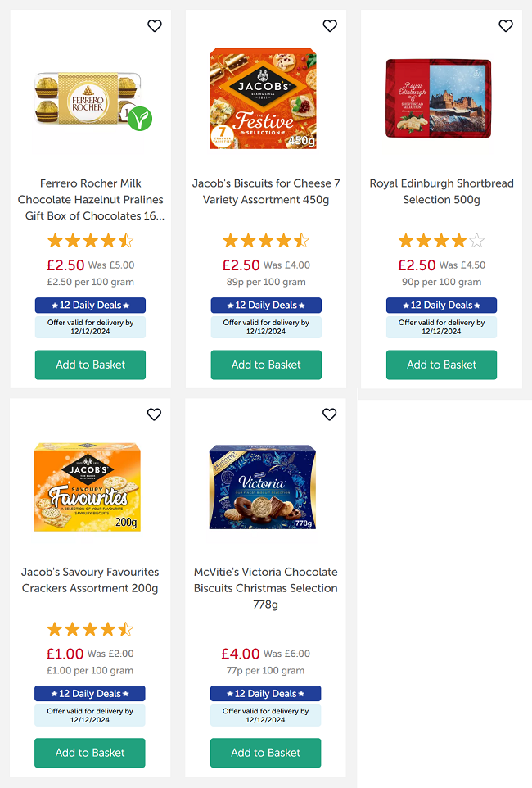Favourite the Ferrero Rocher gift box heart
The height and width of the screenshot is (788, 532).
(155, 26)
